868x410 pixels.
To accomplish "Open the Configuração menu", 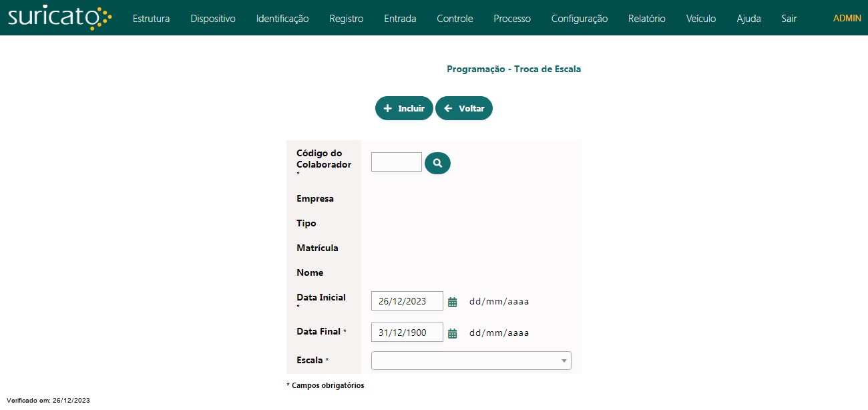I will tap(579, 19).
